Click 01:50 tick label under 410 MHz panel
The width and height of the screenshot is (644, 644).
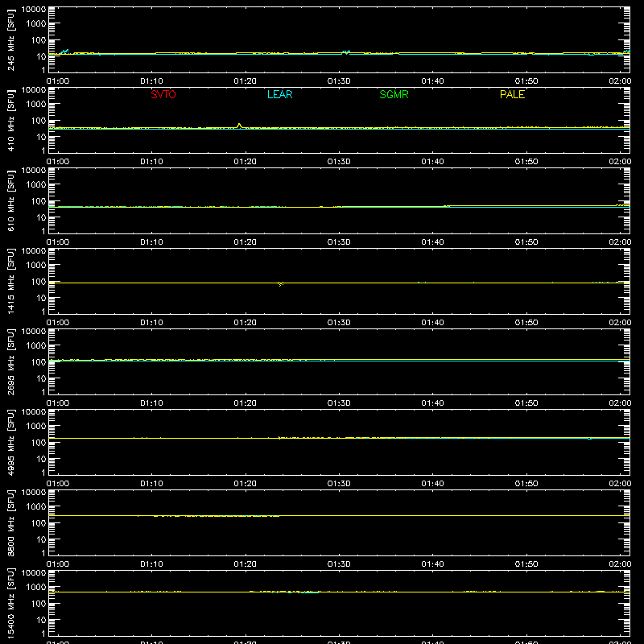click(x=526, y=162)
